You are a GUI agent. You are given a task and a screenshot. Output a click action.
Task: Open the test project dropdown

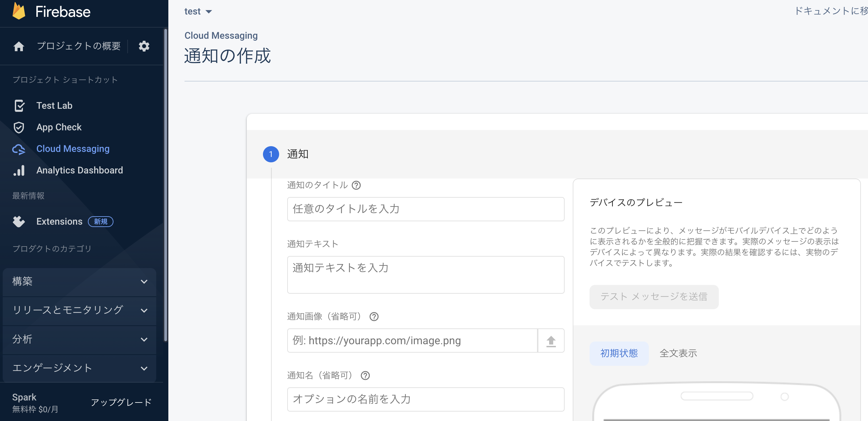pos(198,11)
